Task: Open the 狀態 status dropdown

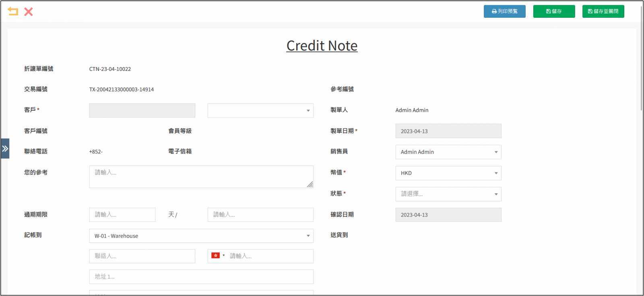Action: [x=448, y=194]
